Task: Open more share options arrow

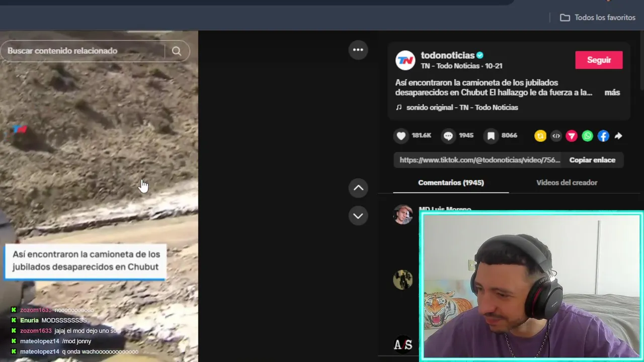Action: coord(618,136)
